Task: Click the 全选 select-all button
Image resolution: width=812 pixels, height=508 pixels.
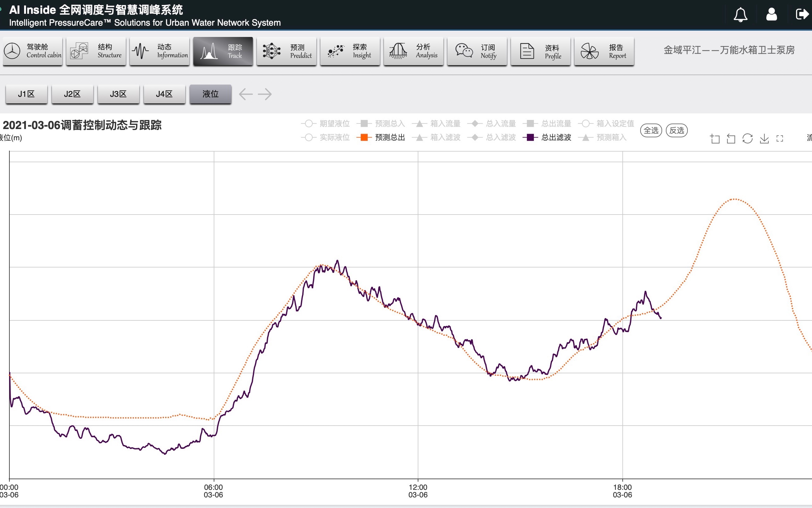Action: coord(651,130)
